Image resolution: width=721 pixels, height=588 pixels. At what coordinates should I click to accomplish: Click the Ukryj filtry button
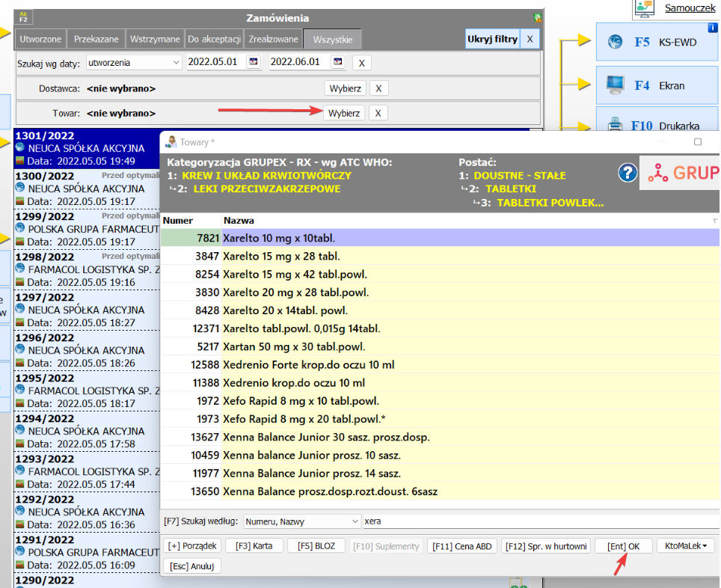click(x=492, y=39)
